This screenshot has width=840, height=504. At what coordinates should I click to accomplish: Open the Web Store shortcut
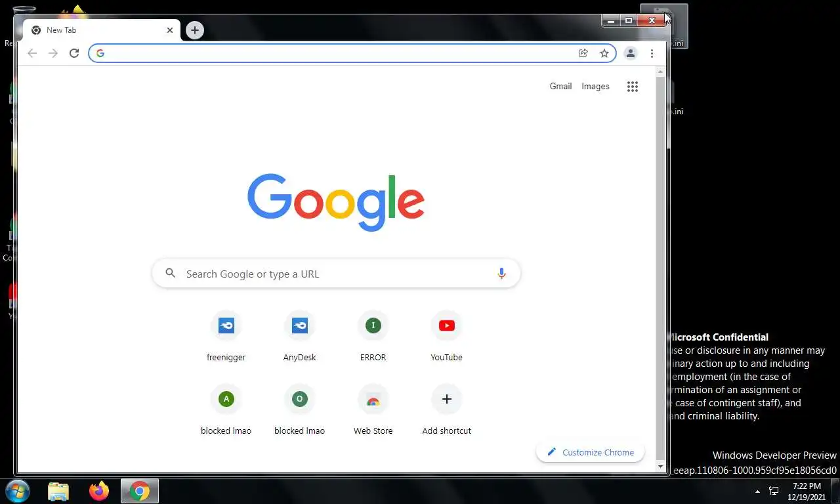click(373, 410)
